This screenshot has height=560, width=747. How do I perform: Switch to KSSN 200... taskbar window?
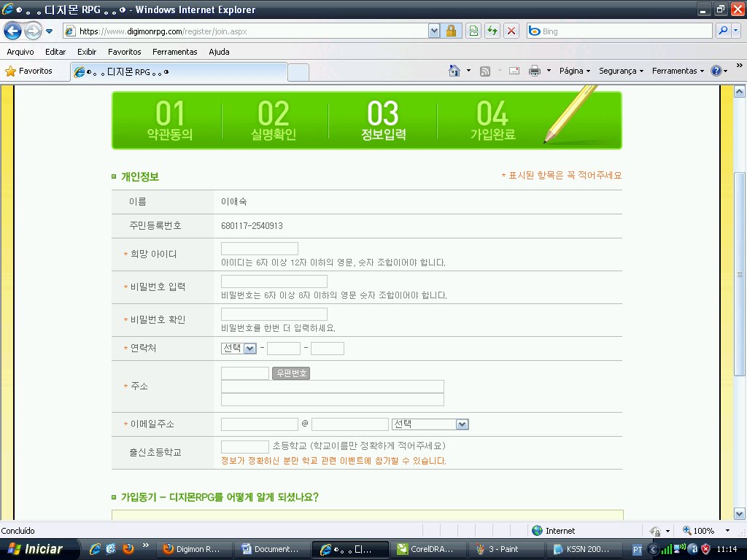[x=584, y=549]
